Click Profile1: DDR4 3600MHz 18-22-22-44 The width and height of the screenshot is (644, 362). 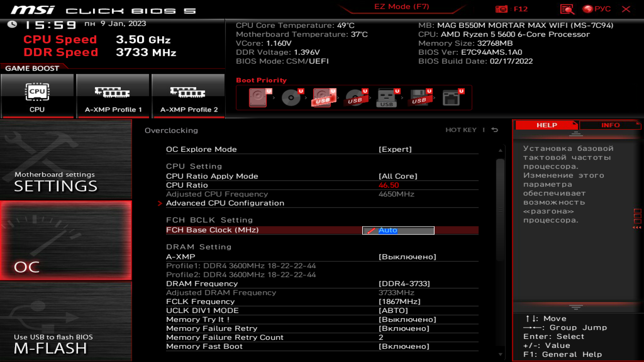coord(241,266)
